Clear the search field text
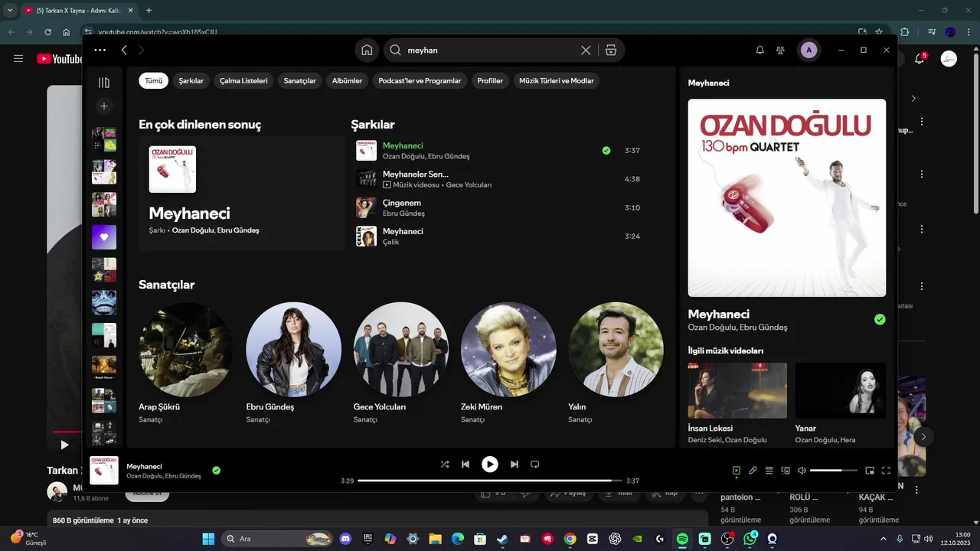980x551 pixels. tap(586, 50)
